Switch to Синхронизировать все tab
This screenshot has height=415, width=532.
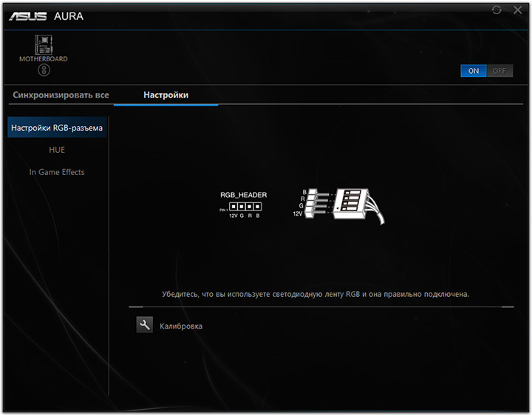[x=61, y=95]
